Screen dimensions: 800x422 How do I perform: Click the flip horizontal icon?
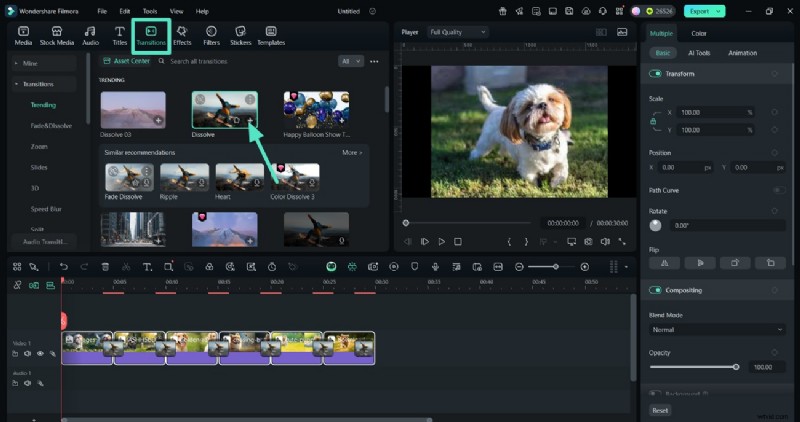tap(664, 263)
